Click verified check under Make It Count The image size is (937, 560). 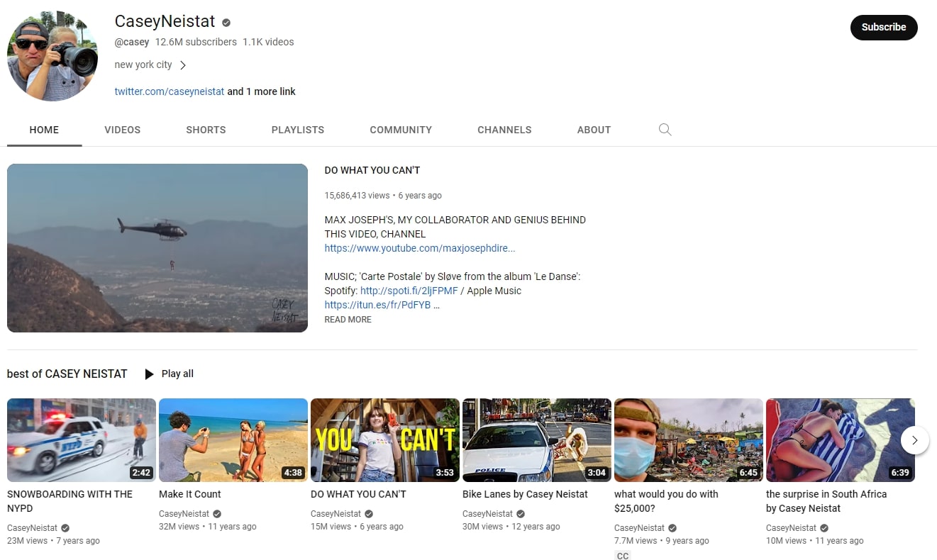217,514
